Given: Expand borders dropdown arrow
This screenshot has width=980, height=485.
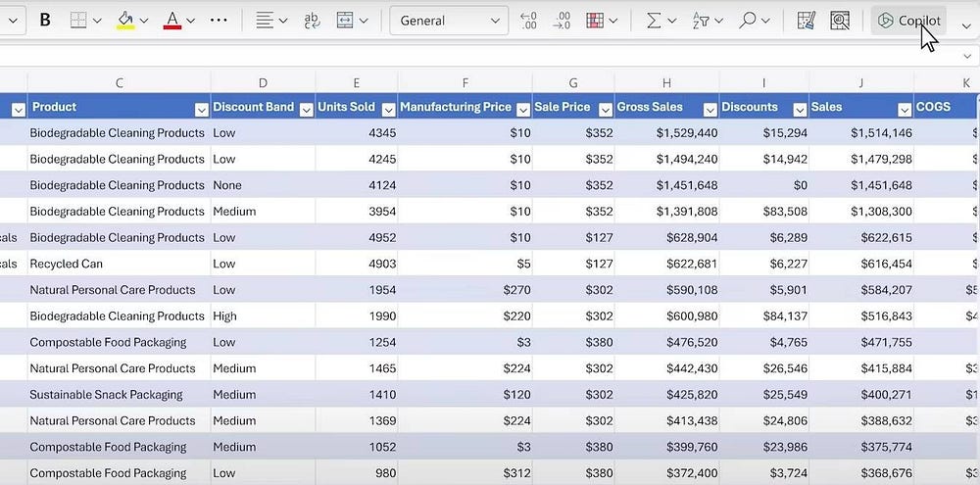Looking at the screenshot, I should click(97, 22).
